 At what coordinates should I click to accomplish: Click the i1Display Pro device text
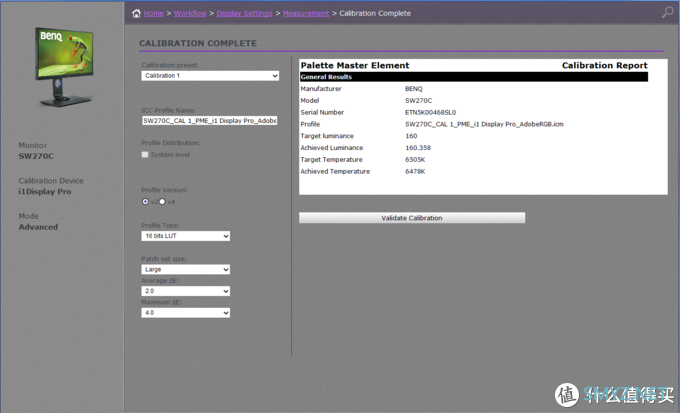45,192
